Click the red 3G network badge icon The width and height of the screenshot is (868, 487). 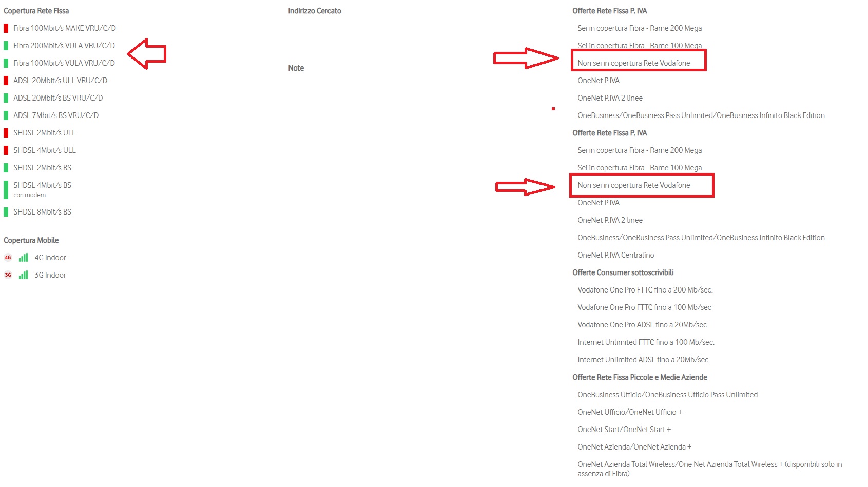(8, 275)
